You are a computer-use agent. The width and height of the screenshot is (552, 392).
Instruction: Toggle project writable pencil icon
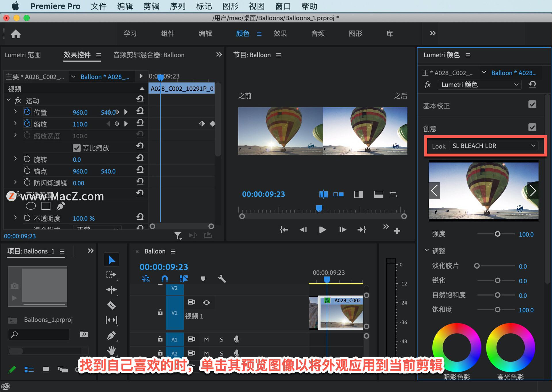[12, 370]
